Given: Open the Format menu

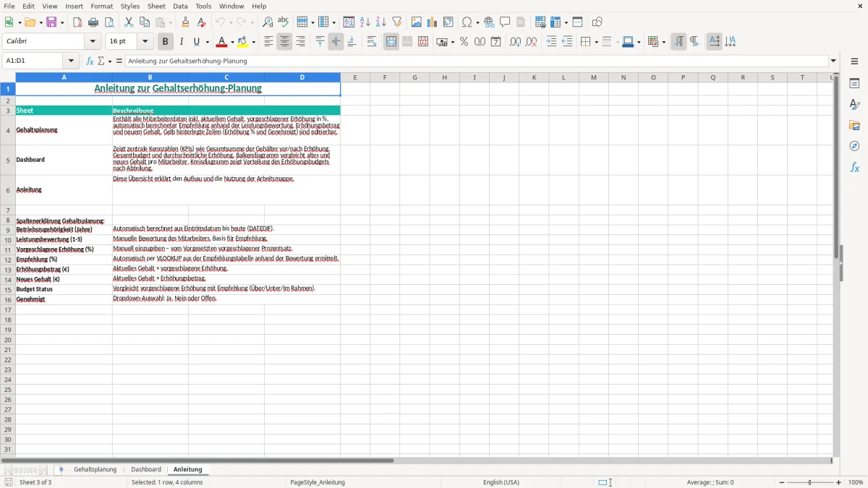Looking at the screenshot, I should [x=102, y=6].
